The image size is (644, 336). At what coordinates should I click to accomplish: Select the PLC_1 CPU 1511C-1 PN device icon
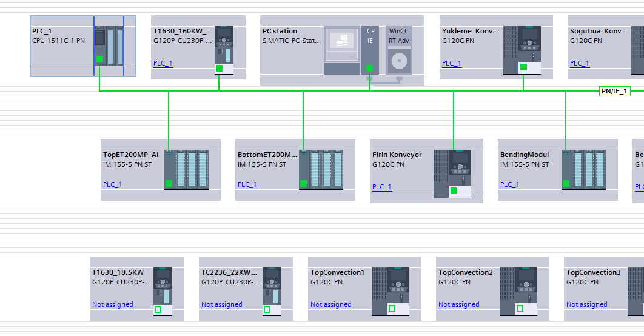[x=109, y=46]
